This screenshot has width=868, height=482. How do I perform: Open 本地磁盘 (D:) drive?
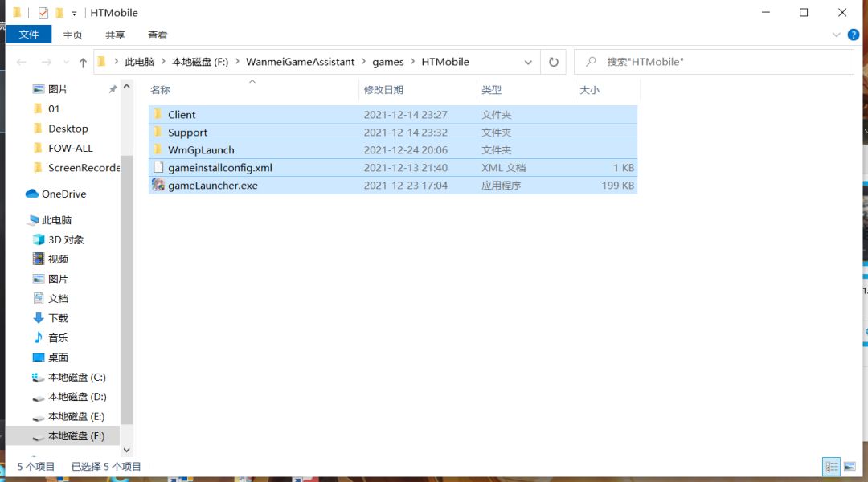[77, 397]
